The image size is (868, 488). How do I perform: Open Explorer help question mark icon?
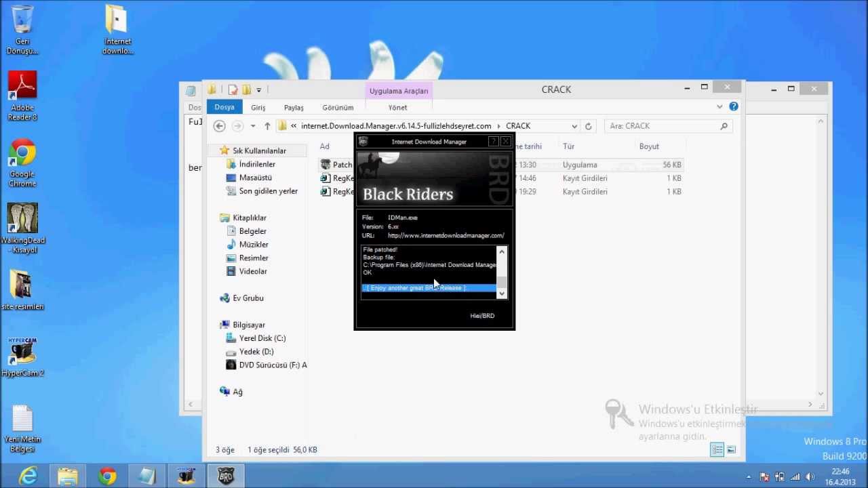pos(734,106)
